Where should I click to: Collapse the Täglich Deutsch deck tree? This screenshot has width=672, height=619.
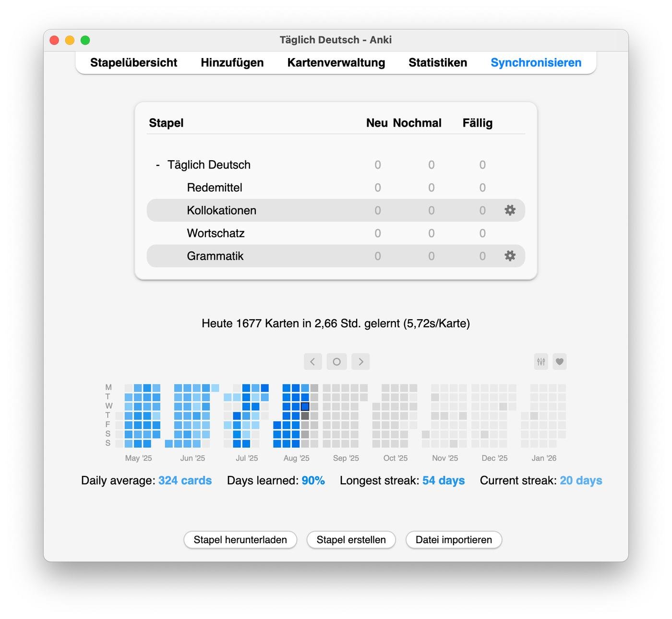157,165
